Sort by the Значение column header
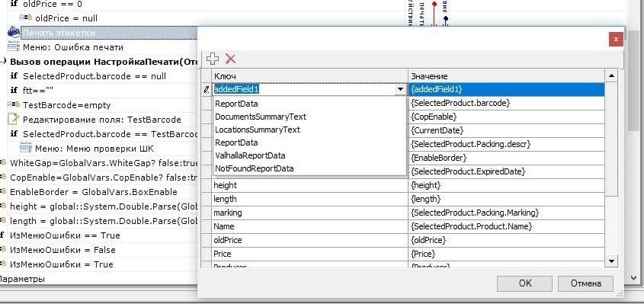 click(506, 76)
